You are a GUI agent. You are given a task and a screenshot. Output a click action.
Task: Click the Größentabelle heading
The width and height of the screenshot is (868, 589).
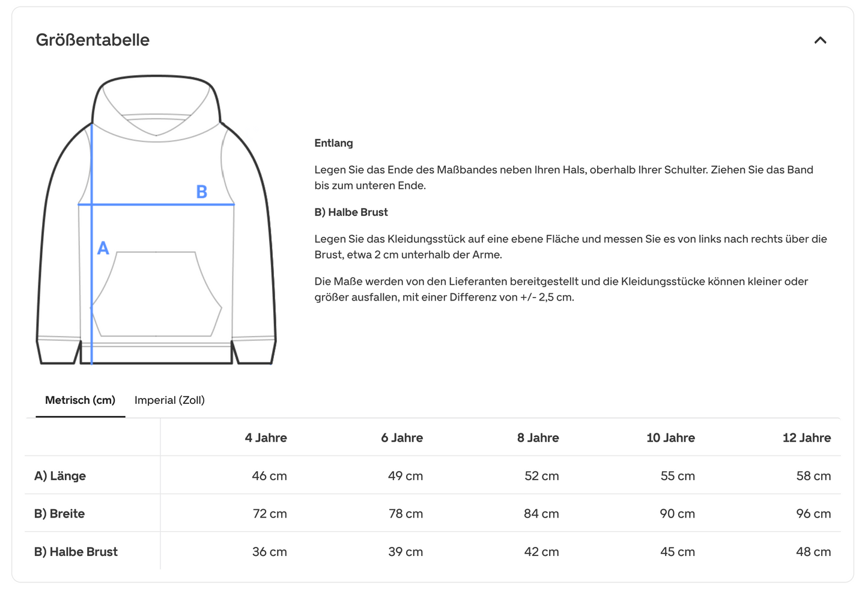click(x=93, y=40)
